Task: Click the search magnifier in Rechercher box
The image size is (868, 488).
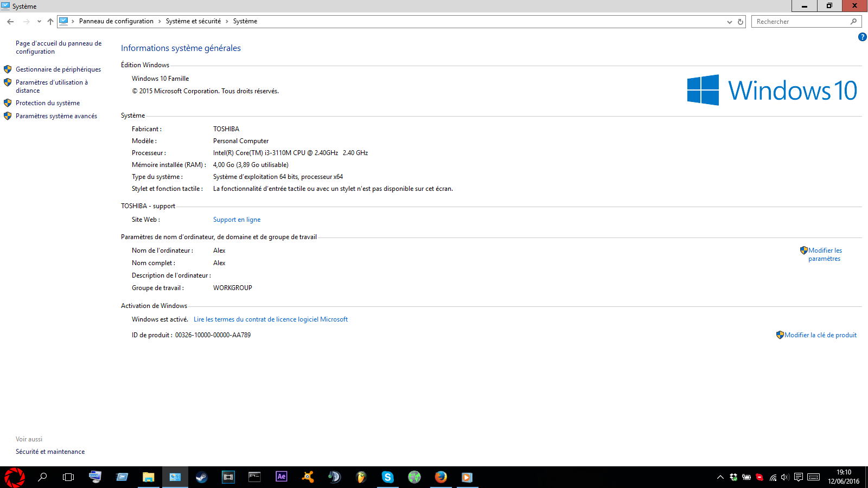Action: [x=853, y=22]
